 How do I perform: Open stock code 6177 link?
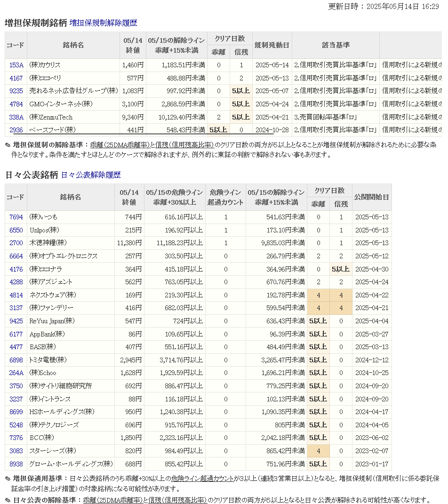[x=16, y=334]
